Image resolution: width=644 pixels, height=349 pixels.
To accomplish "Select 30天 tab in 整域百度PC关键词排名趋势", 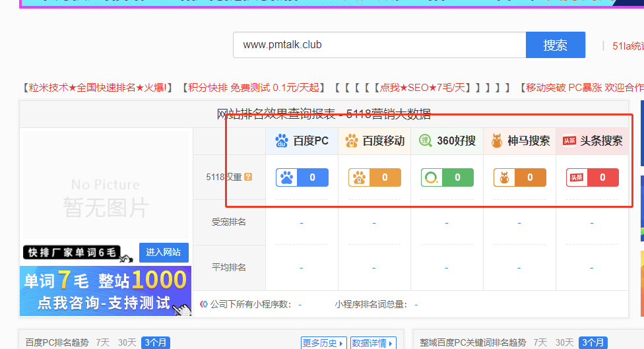I will 564,342.
